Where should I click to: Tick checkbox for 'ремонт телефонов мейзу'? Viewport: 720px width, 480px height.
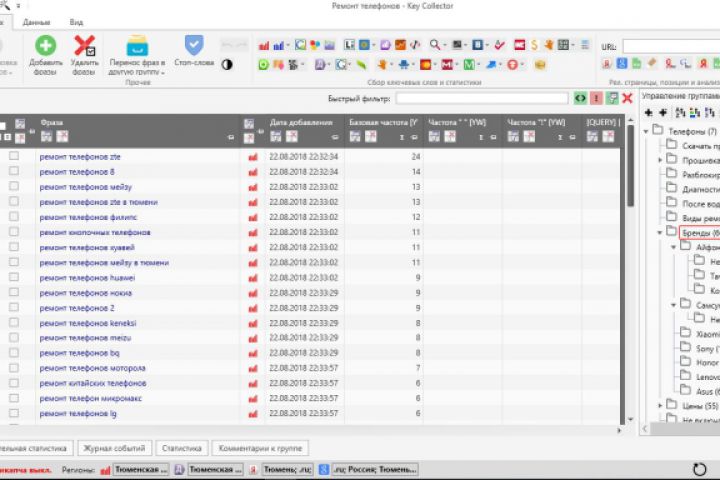point(14,186)
